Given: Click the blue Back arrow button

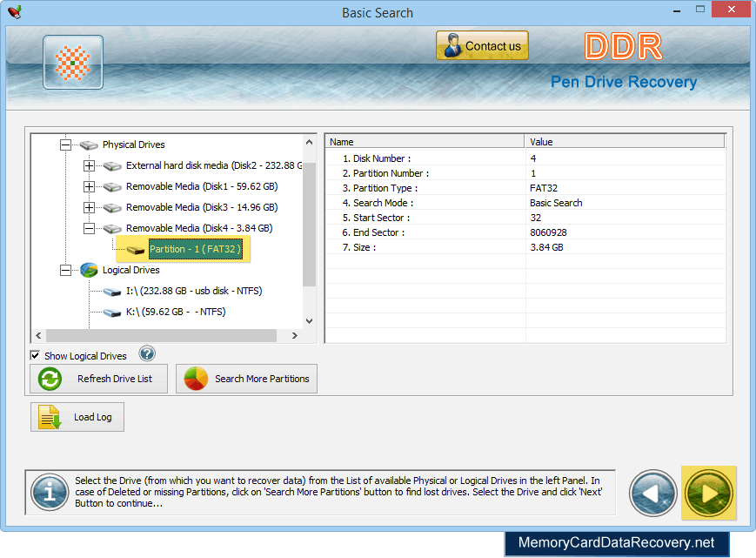Looking at the screenshot, I should (x=653, y=494).
